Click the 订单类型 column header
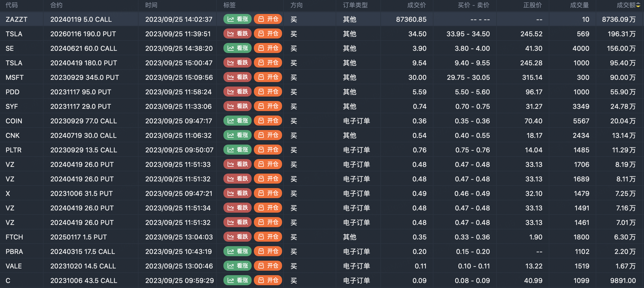The height and width of the screenshot is (288, 644). coord(355,5)
